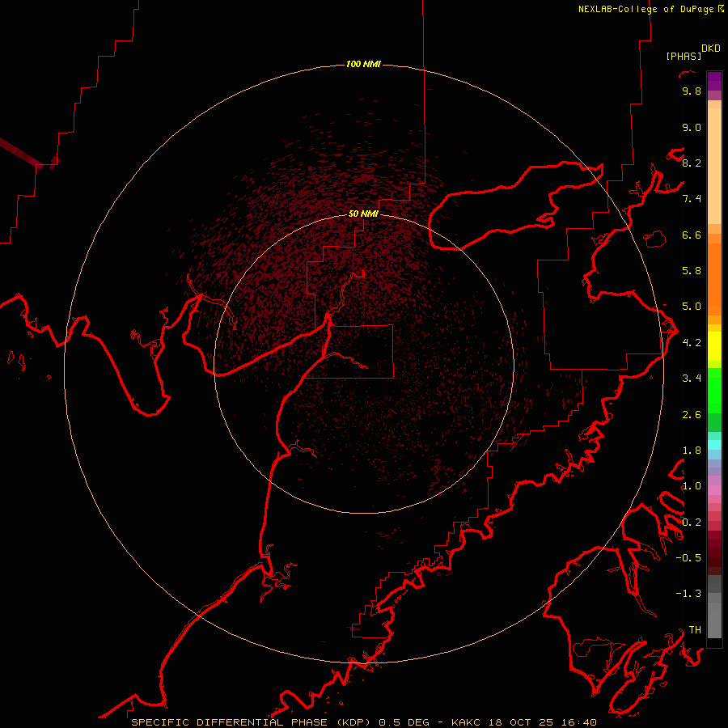Click the purple top segment of color bar
The width and height of the screenshot is (728, 728).
(714, 81)
